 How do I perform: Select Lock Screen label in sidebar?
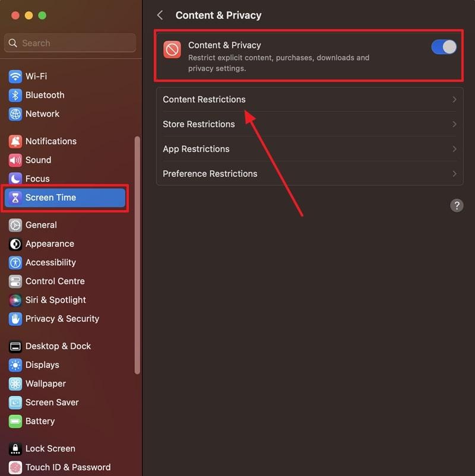(50, 449)
